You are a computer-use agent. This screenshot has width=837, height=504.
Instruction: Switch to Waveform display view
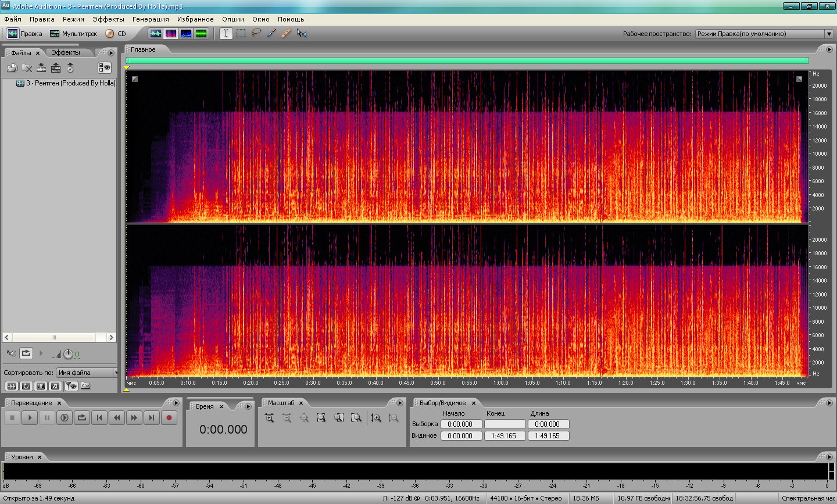tap(155, 34)
